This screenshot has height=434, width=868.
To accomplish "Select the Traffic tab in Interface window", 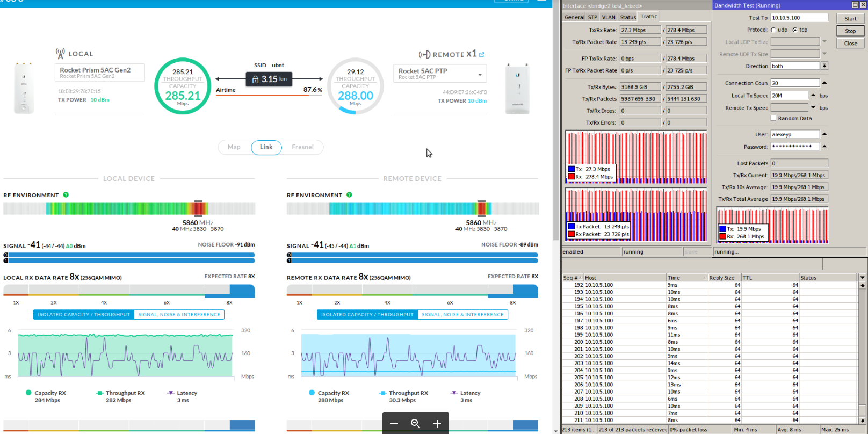I will pyautogui.click(x=649, y=17).
